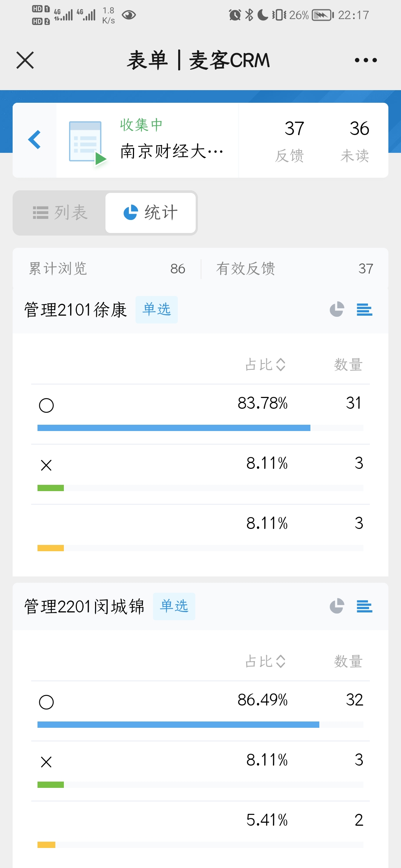Screen dimensions: 401x868
Task: Switch to the 列表 list tab
Action: tap(60, 213)
